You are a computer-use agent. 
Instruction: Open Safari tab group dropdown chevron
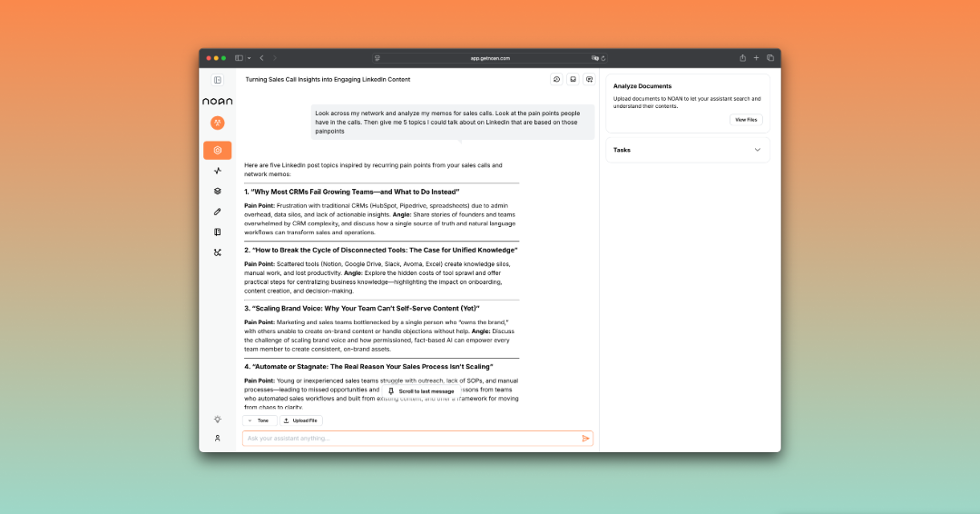click(249, 58)
